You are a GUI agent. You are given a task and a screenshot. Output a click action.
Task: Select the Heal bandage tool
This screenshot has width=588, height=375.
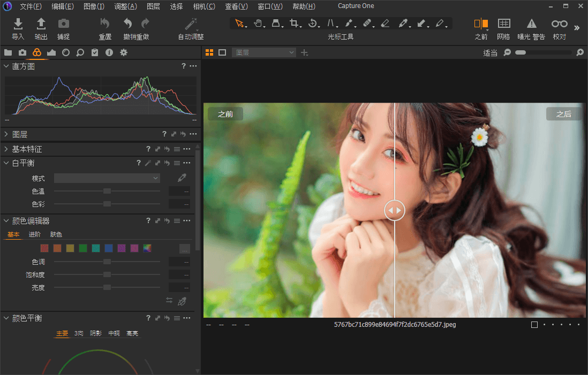(367, 23)
